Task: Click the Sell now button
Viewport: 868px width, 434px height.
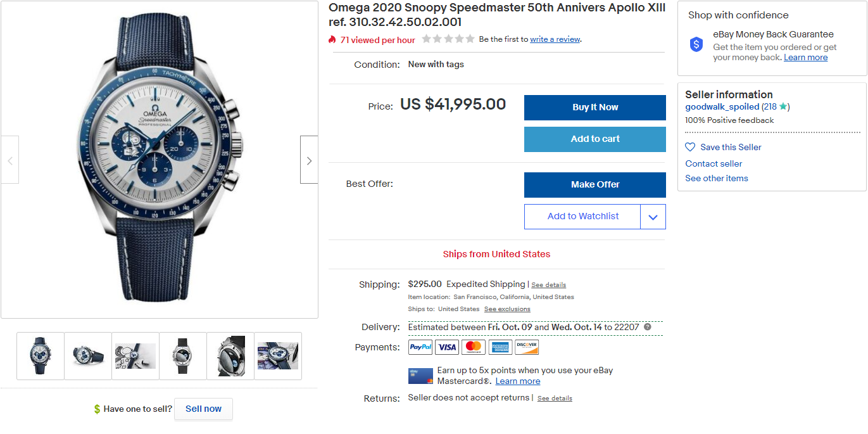Action: [203, 409]
